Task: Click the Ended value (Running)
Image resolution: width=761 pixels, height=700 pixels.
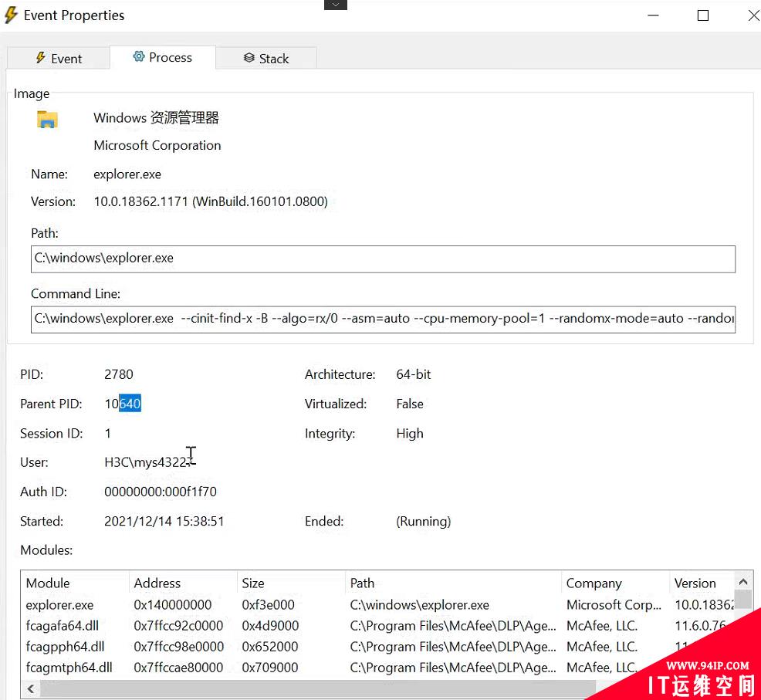Action: pyautogui.click(x=423, y=522)
